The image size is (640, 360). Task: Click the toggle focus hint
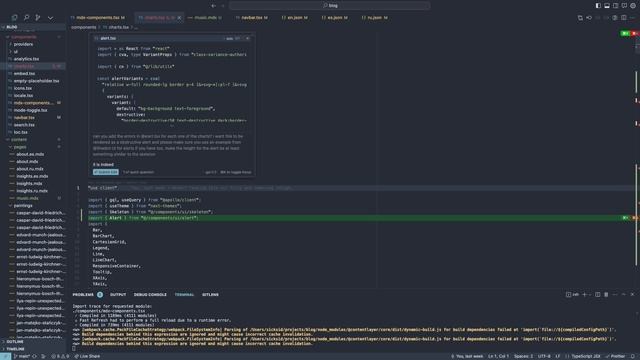(x=236, y=172)
